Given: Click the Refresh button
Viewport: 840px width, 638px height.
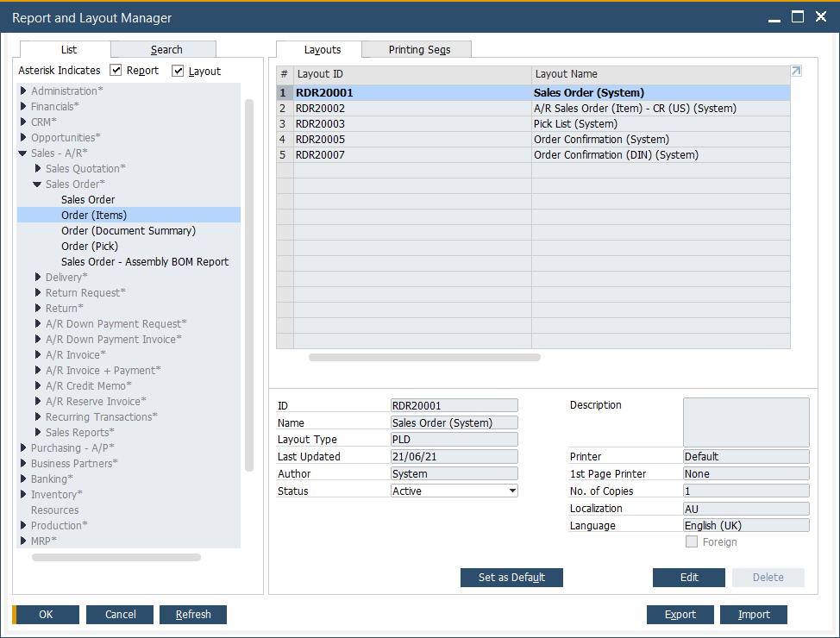Looking at the screenshot, I should coord(192,614).
